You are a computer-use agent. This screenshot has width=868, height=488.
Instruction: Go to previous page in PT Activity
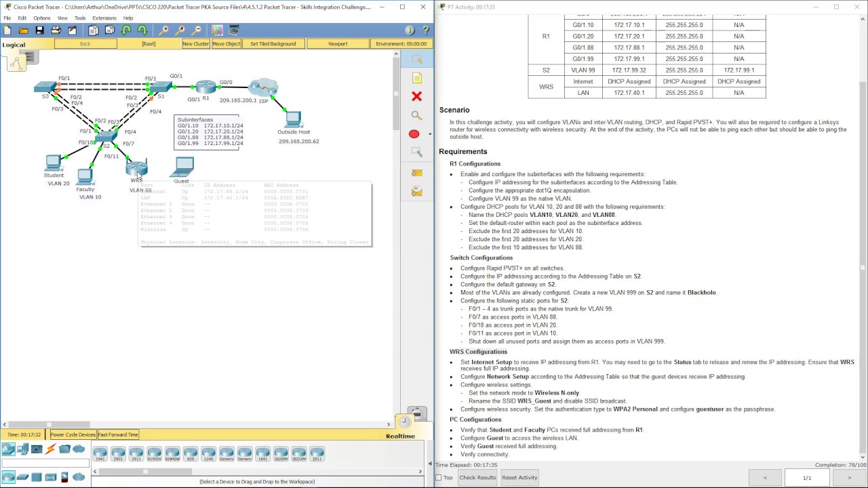point(765,478)
